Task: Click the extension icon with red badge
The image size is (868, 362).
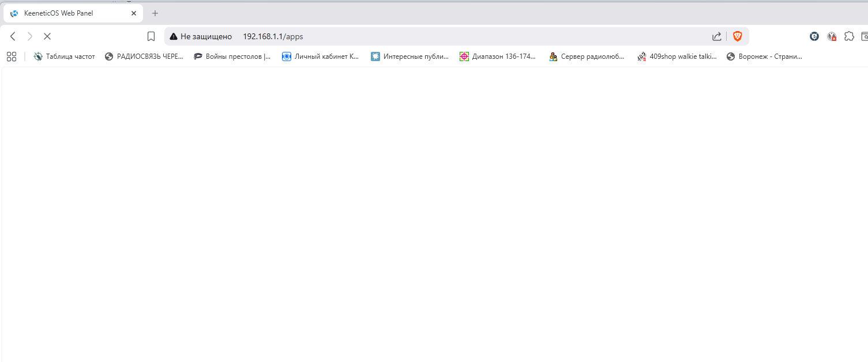Action: [x=832, y=36]
